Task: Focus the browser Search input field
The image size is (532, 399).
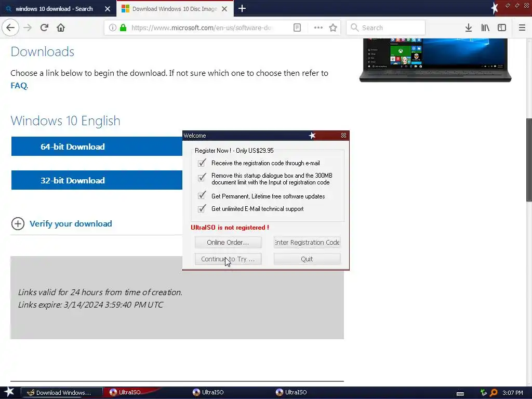Action: [x=386, y=28]
